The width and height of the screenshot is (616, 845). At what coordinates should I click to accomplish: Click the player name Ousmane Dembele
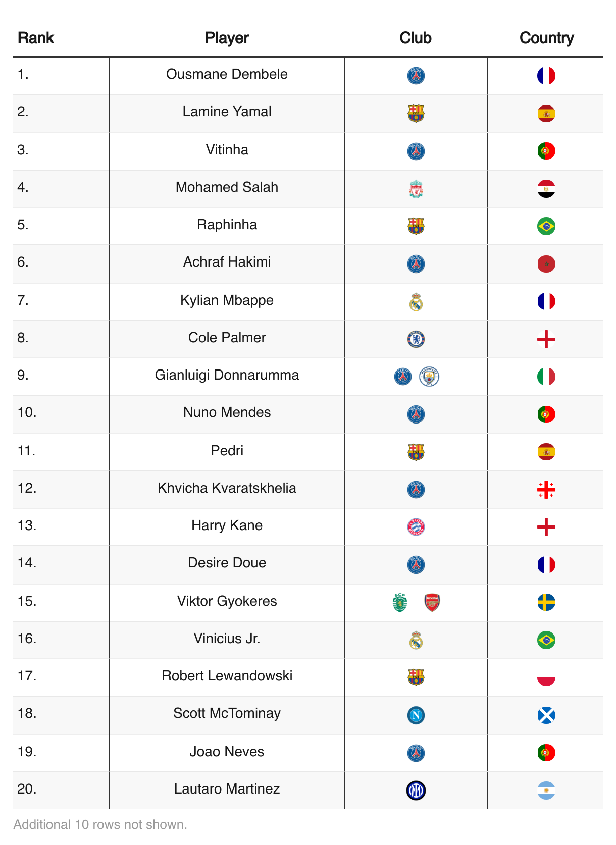227,74
